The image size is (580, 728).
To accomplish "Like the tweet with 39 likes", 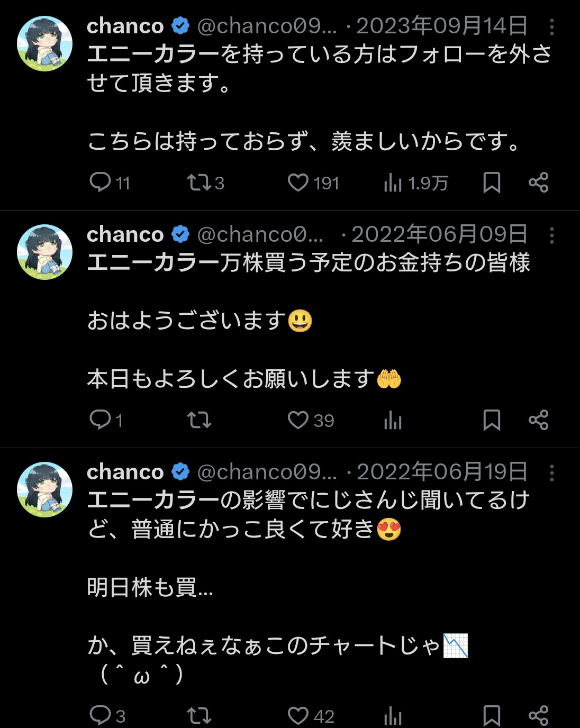I will click(x=298, y=420).
